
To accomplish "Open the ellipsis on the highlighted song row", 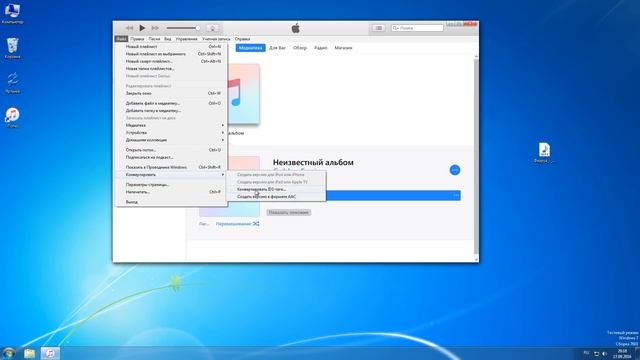I will coord(456,196).
